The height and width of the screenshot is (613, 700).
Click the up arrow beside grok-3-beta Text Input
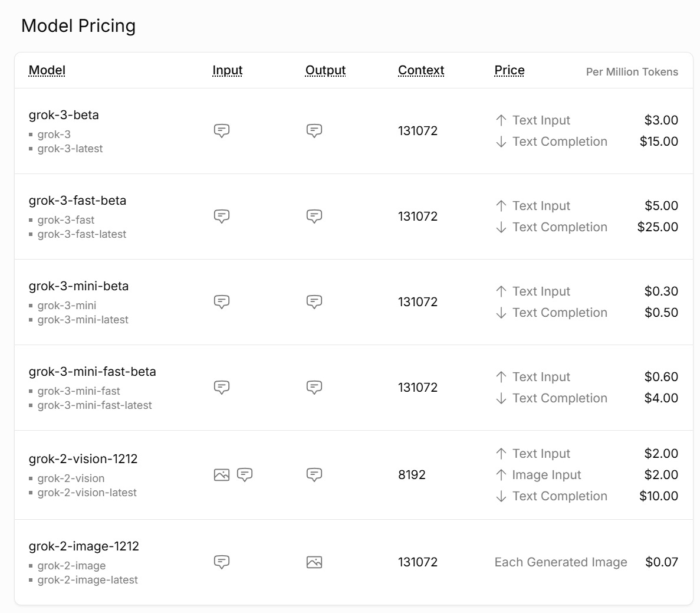[x=501, y=120]
